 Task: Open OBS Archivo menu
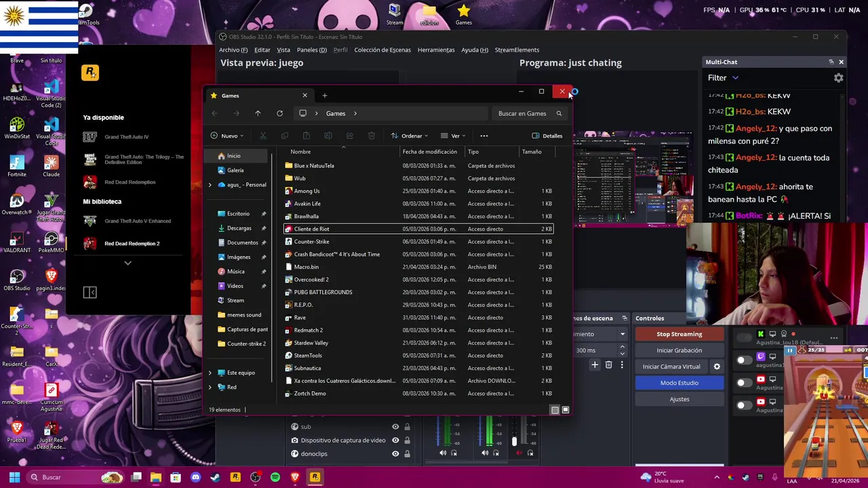tap(233, 50)
